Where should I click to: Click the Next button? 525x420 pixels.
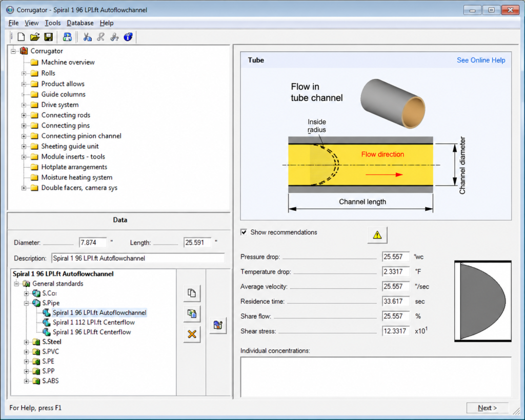point(487,408)
